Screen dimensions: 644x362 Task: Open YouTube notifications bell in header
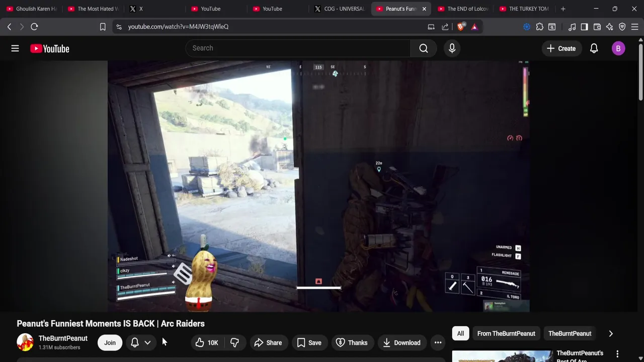[594, 48]
